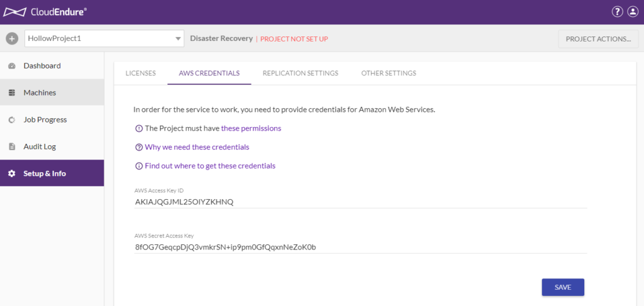The width and height of the screenshot is (644, 306).
Task: Click the Dashboard gauge icon in sidebar
Action: pos(12,66)
